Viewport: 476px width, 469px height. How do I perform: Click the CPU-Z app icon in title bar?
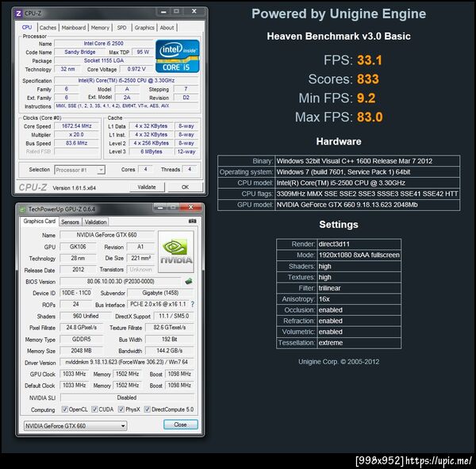click(x=19, y=13)
